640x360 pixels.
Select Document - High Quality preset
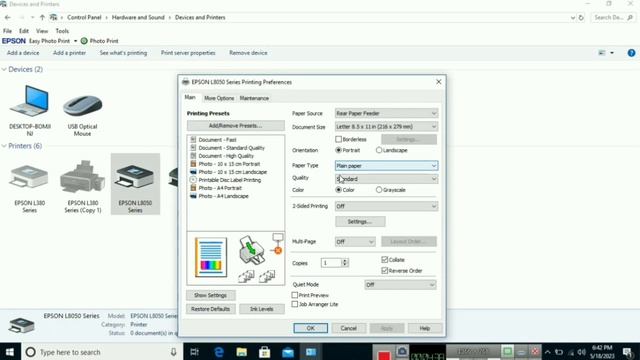pos(226,156)
